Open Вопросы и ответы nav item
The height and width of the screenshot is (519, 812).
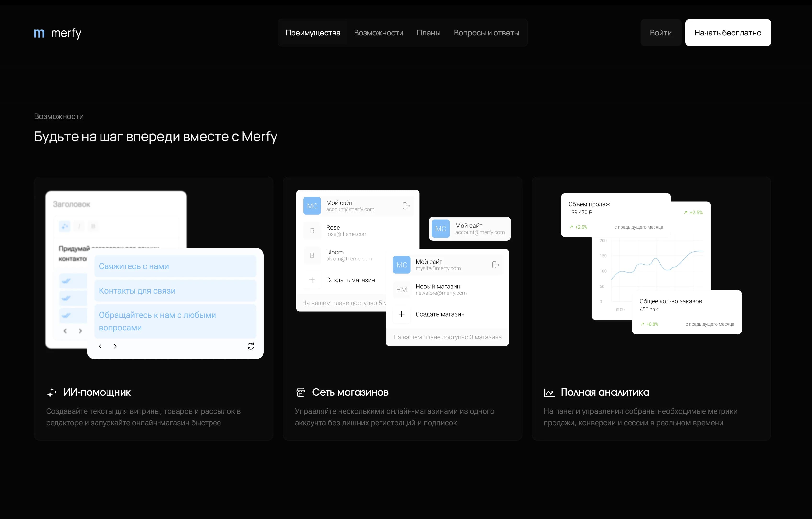(486, 33)
